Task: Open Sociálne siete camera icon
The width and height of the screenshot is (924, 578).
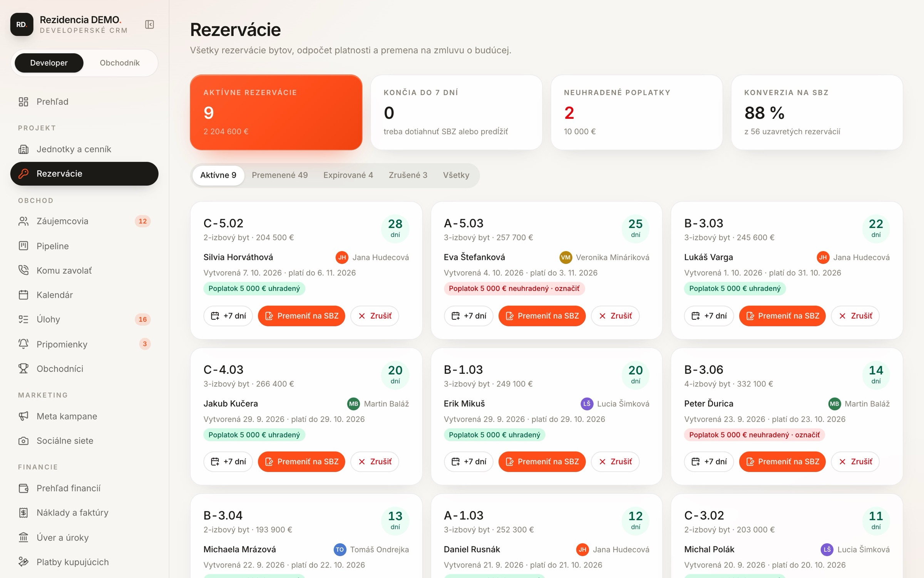Action: pos(23,440)
